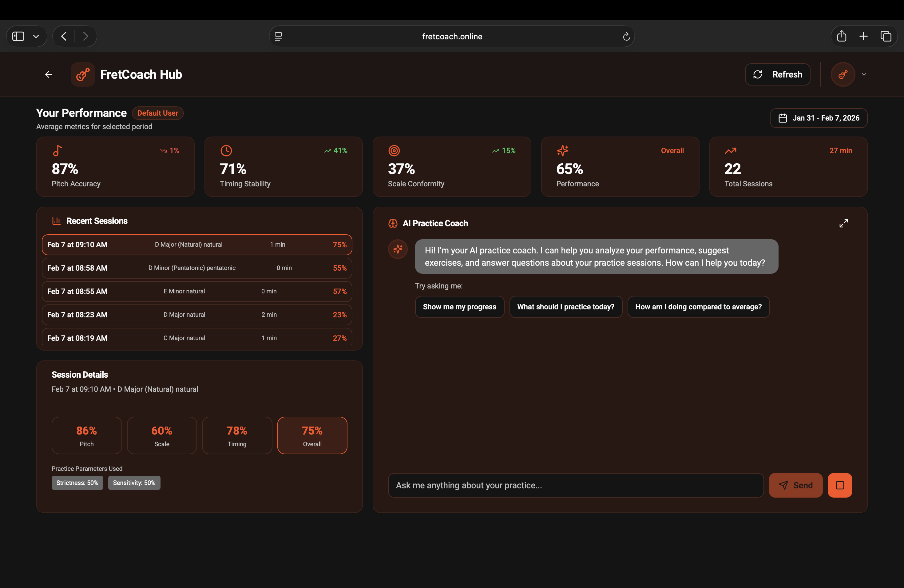
Task: Show the tab overview
Action: pos(886,36)
